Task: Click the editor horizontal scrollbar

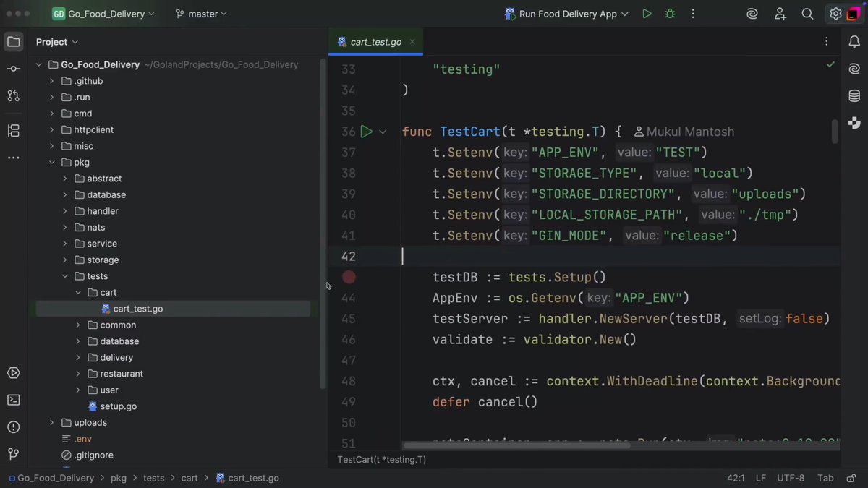Action: (516, 445)
